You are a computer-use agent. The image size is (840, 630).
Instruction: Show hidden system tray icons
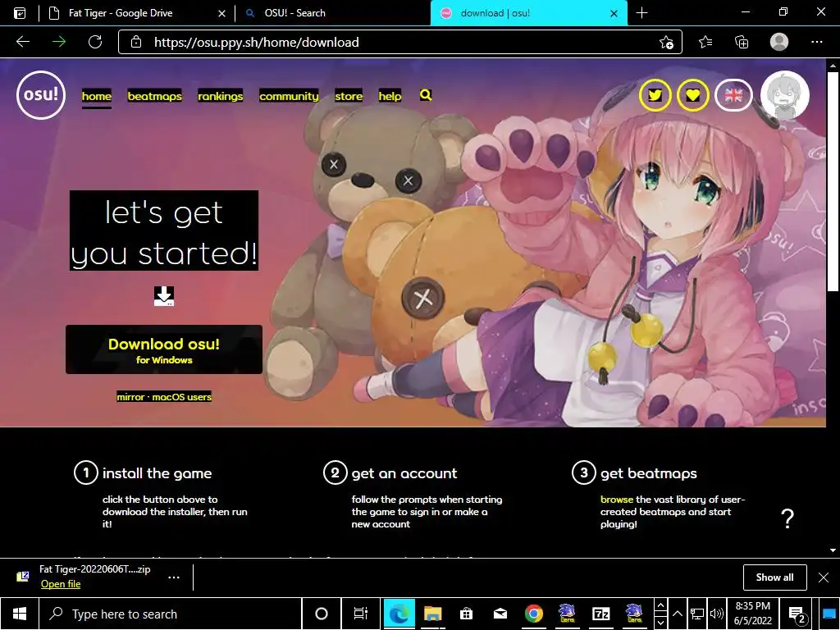click(678, 614)
